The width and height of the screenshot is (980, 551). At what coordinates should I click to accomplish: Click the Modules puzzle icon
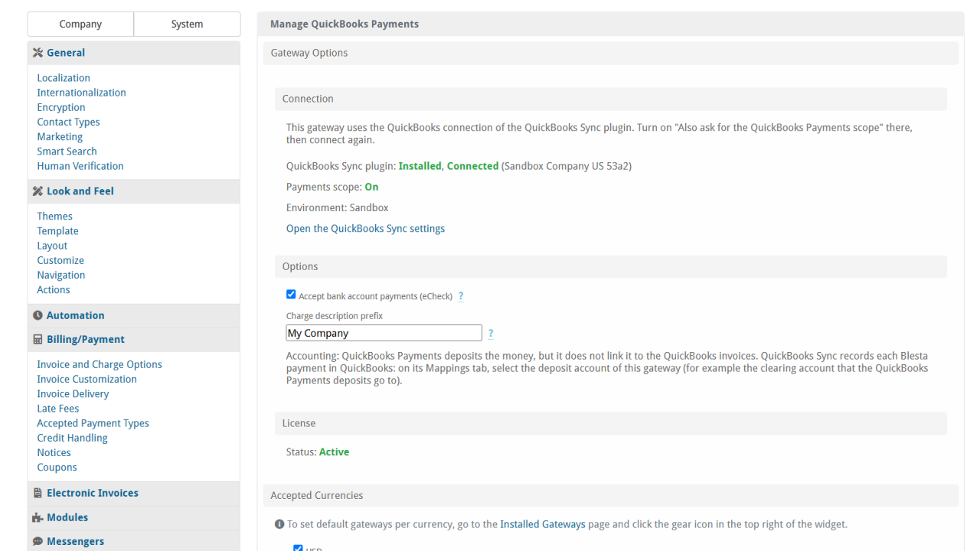[38, 517]
